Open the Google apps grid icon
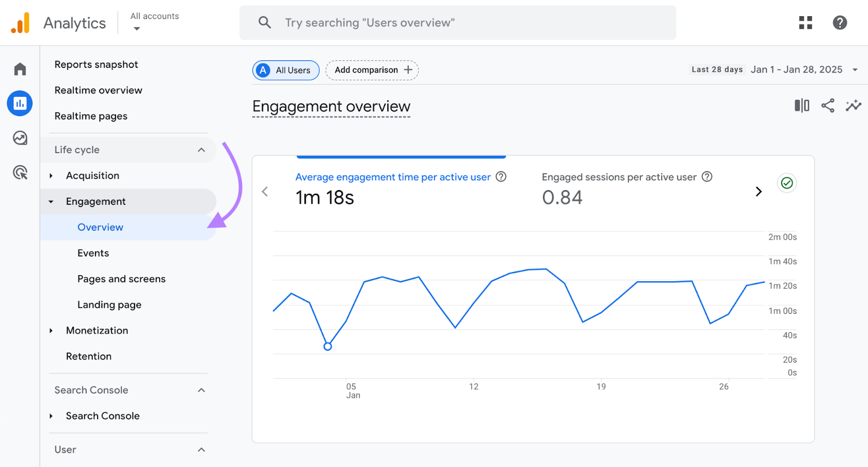Image resolution: width=868 pixels, height=467 pixels. pos(806,23)
